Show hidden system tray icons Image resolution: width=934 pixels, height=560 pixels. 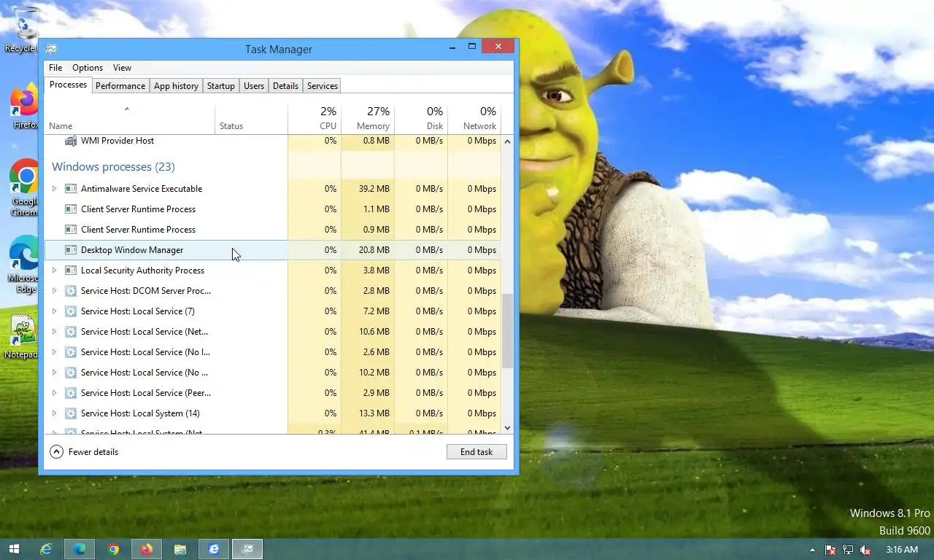point(812,550)
